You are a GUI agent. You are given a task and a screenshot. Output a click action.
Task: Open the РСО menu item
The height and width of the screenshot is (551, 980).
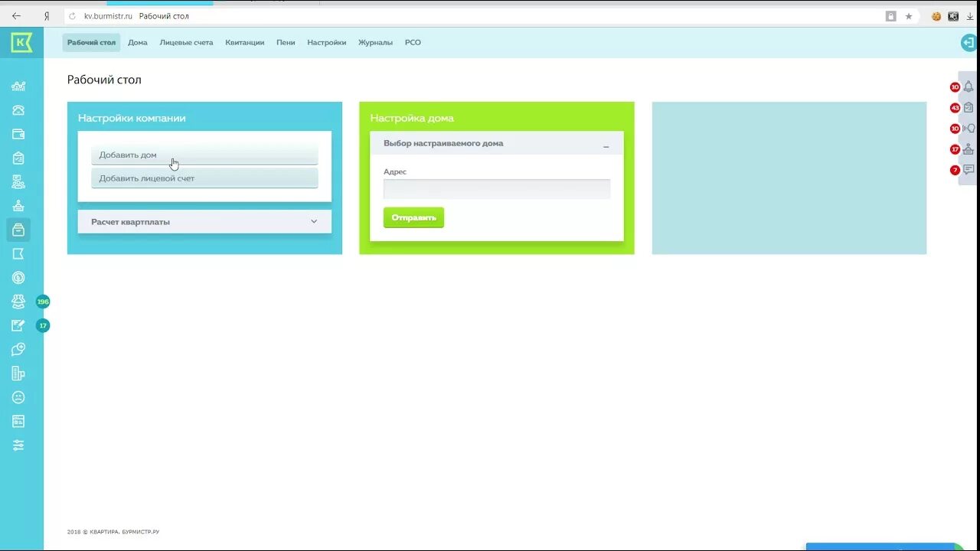[413, 43]
